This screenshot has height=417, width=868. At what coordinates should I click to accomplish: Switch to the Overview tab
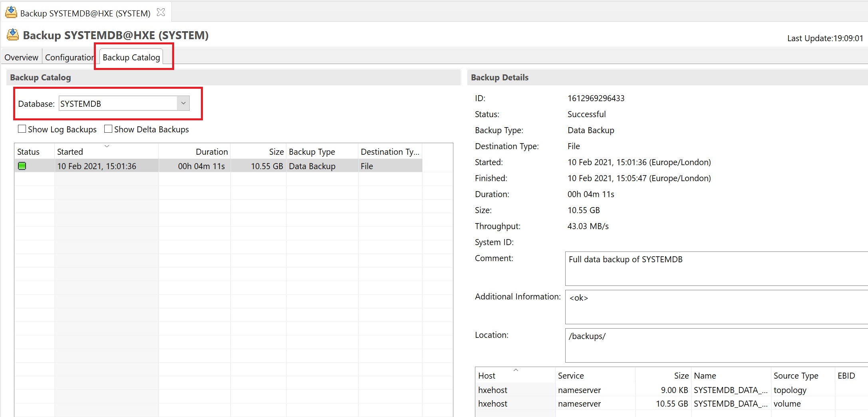click(22, 57)
